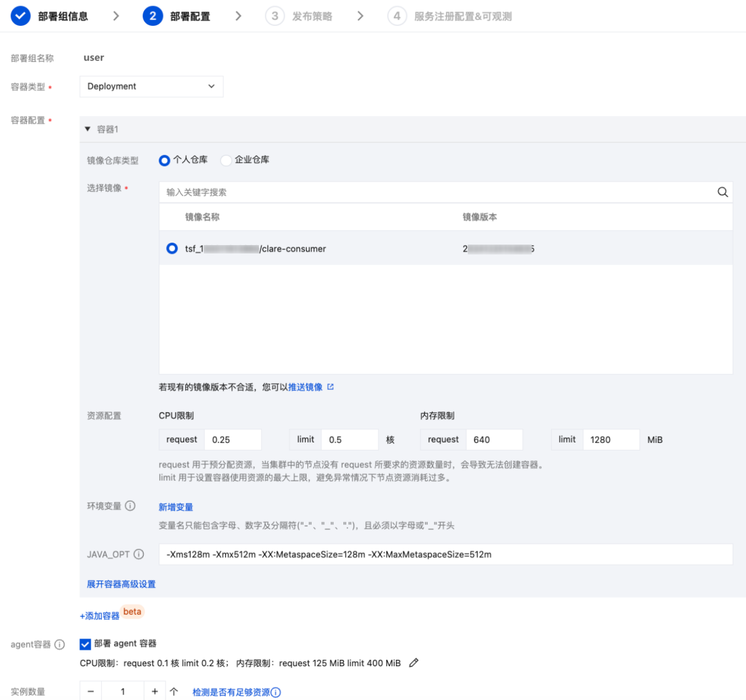Click the completed checkmark step icon for 部署组信息
Screen dimensions: 746x700
[20, 16]
